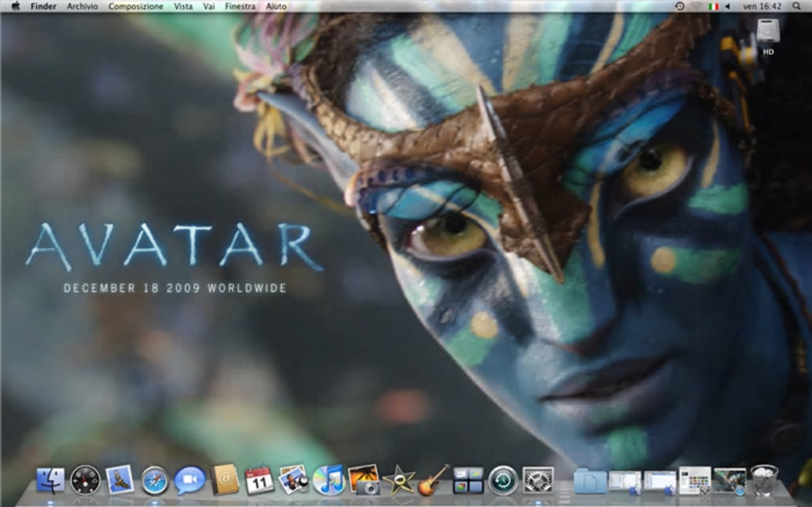Viewport: 812px width, 507px height.
Task: Click Time Machine status icon in menu bar
Action: (x=680, y=6)
